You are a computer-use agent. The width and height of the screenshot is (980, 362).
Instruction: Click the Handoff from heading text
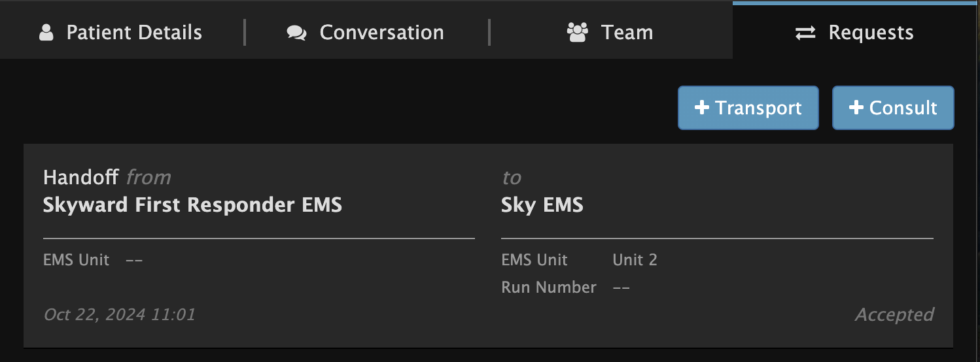pos(107,177)
